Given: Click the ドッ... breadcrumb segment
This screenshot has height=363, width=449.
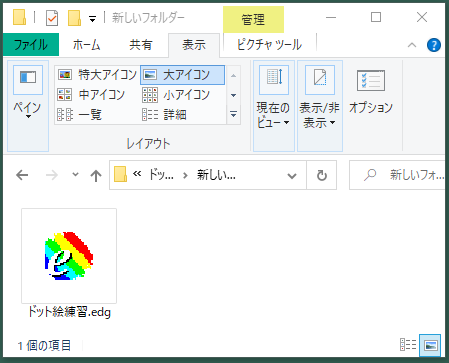Looking at the screenshot, I should [x=161, y=175].
